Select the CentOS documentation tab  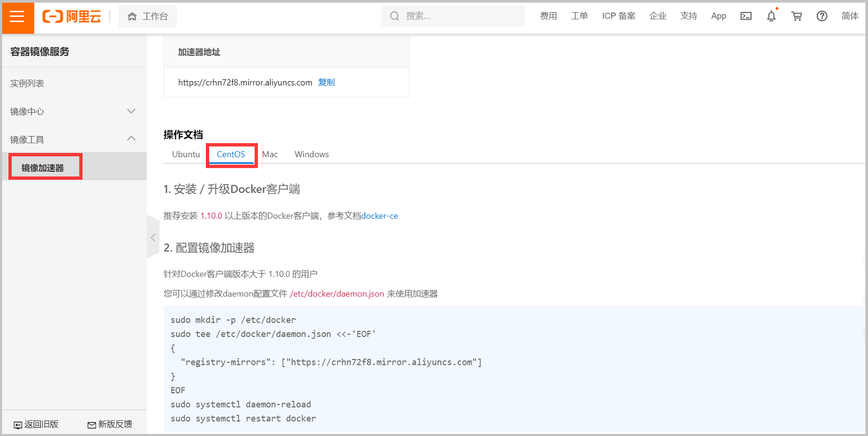231,154
